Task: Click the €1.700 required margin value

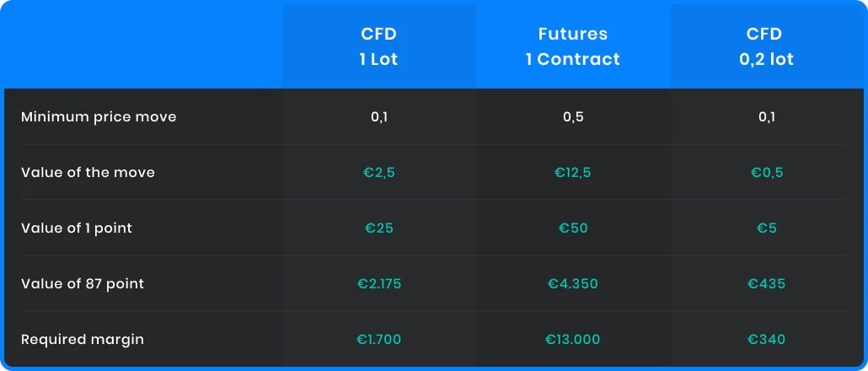Action: click(x=379, y=340)
